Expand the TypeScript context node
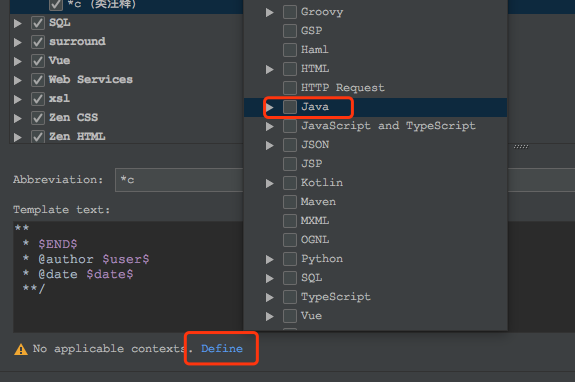This screenshot has height=382, width=575. pos(270,297)
